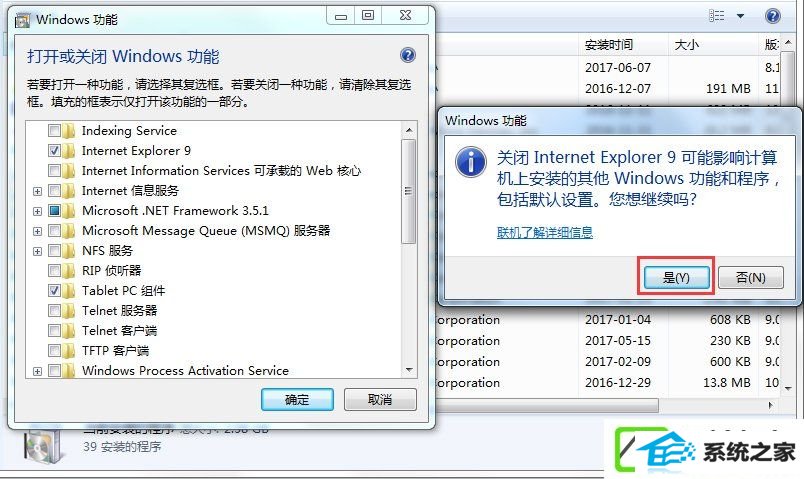Expand the Internet 信息服务 tree node
Screen dimensions: 804x479
(x=37, y=191)
